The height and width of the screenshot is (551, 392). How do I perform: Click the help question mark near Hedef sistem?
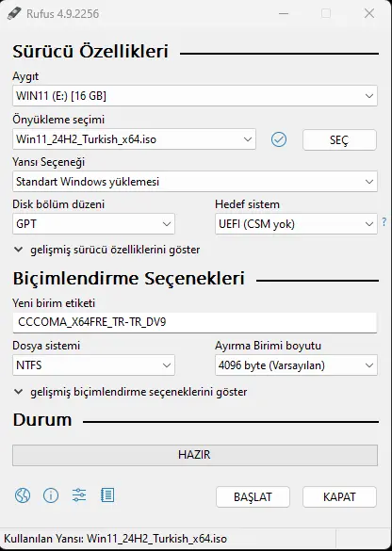(x=384, y=221)
